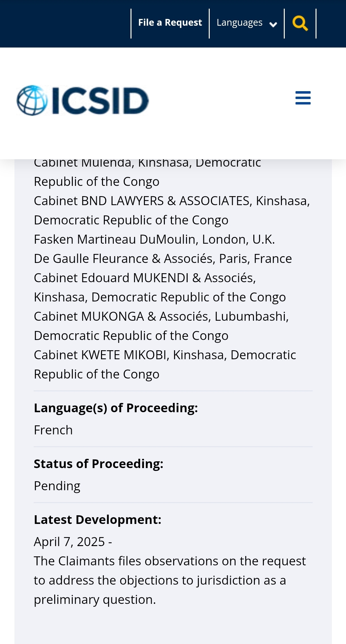The image size is (346, 644).
Task: Open the yellow search icon
Action: pos(300,23)
